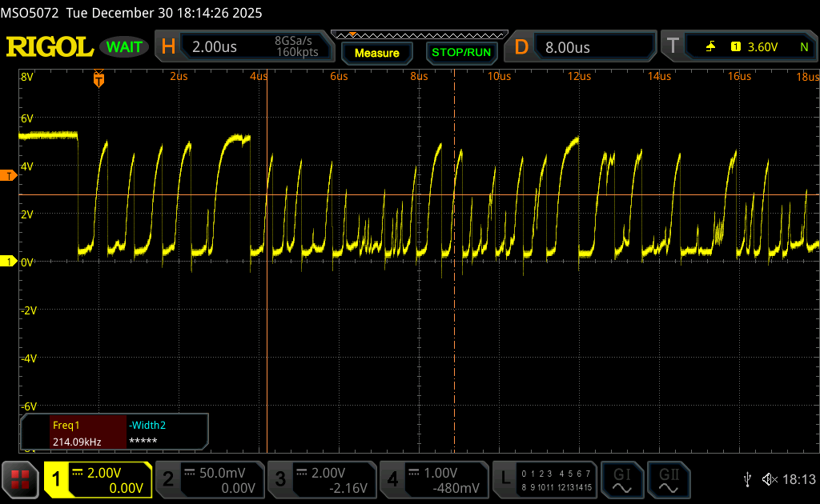
Task: Click the RIGOL logo
Action: tap(50, 47)
